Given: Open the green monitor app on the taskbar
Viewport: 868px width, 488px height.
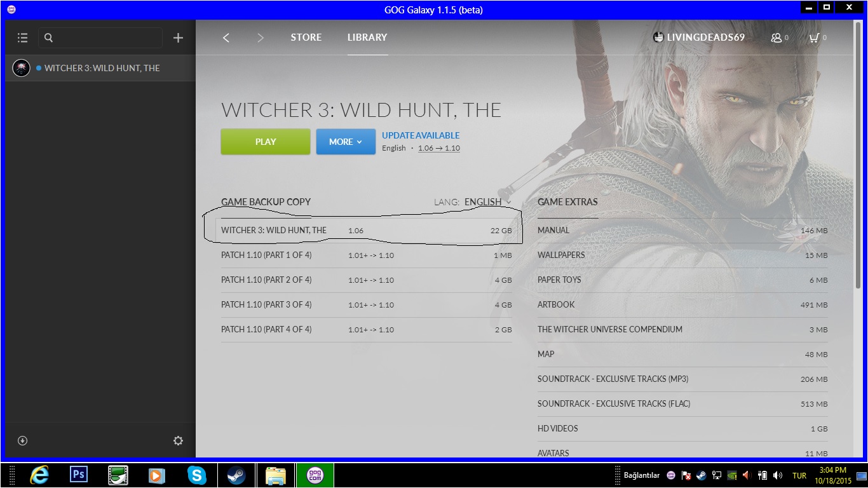Looking at the screenshot, I should (118, 475).
